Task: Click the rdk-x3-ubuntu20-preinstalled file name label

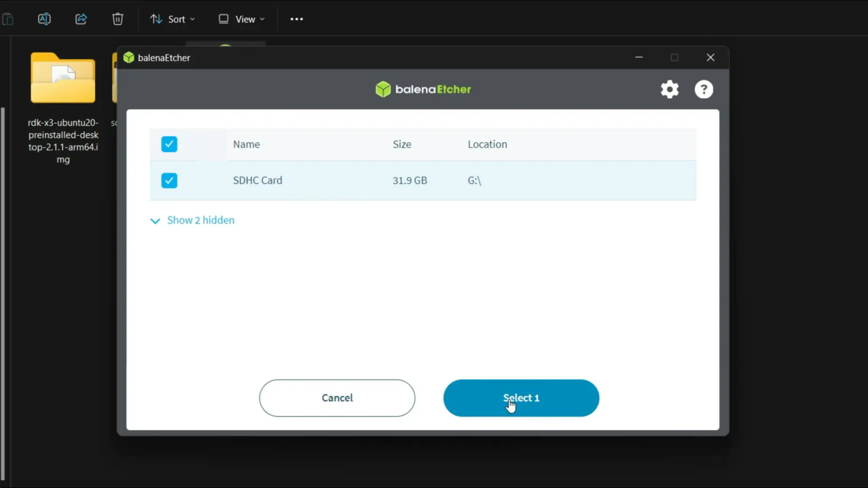Action: coord(63,141)
